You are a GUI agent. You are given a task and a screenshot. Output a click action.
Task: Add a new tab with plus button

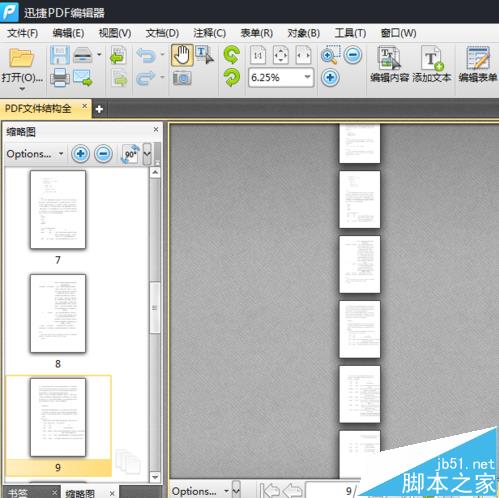[x=99, y=109]
